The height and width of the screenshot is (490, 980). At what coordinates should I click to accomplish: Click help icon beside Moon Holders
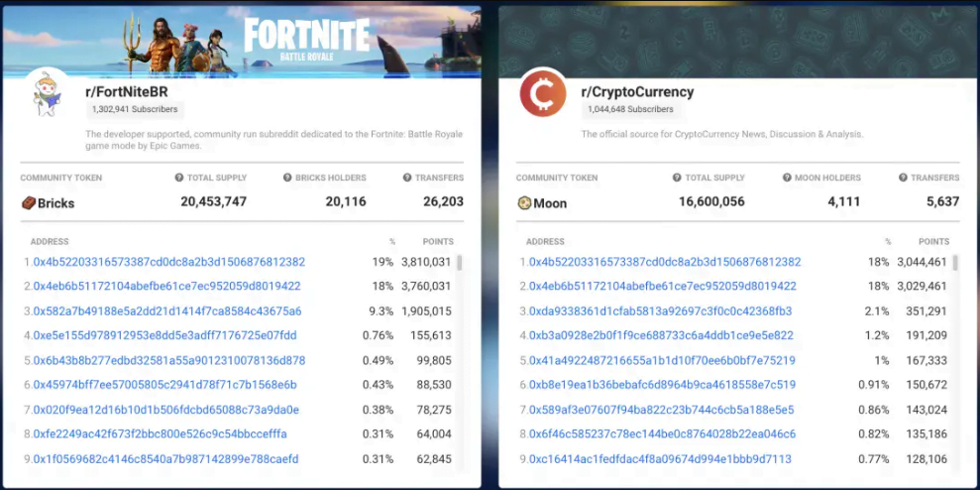tap(788, 179)
